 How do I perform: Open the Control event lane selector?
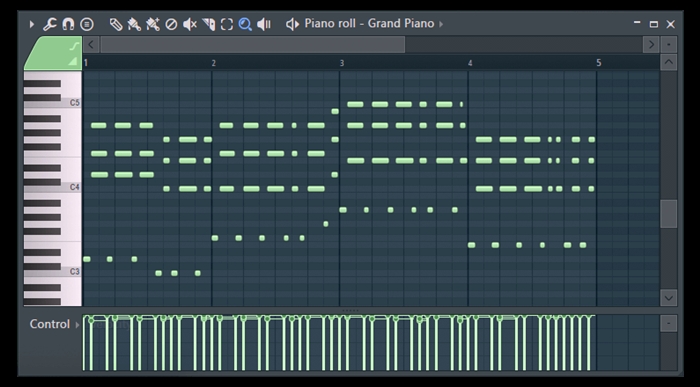(x=54, y=324)
